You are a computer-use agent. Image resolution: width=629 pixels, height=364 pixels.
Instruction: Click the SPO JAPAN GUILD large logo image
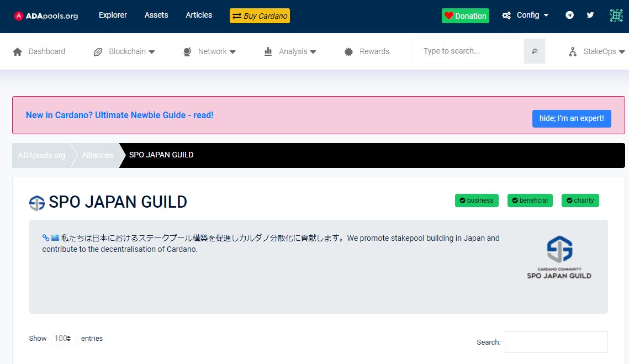559,257
